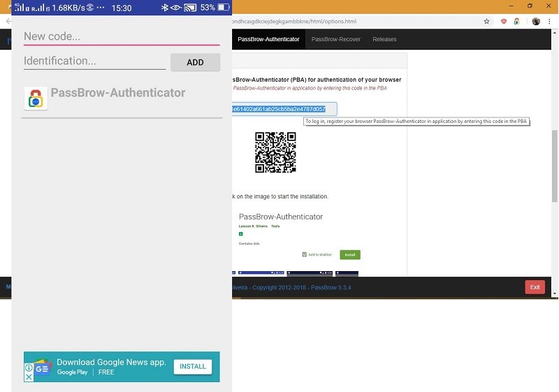Click the Contains Ads label

point(249,244)
